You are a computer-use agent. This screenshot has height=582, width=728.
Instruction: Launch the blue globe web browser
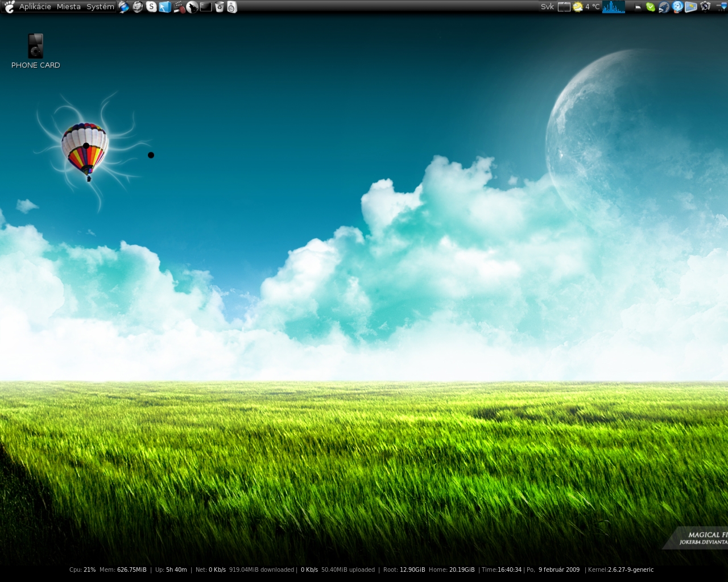click(124, 7)
